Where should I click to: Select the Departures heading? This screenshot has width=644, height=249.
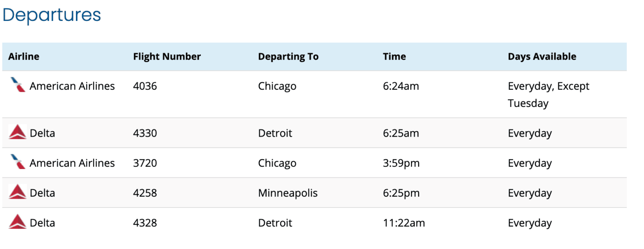coord(52,15)
